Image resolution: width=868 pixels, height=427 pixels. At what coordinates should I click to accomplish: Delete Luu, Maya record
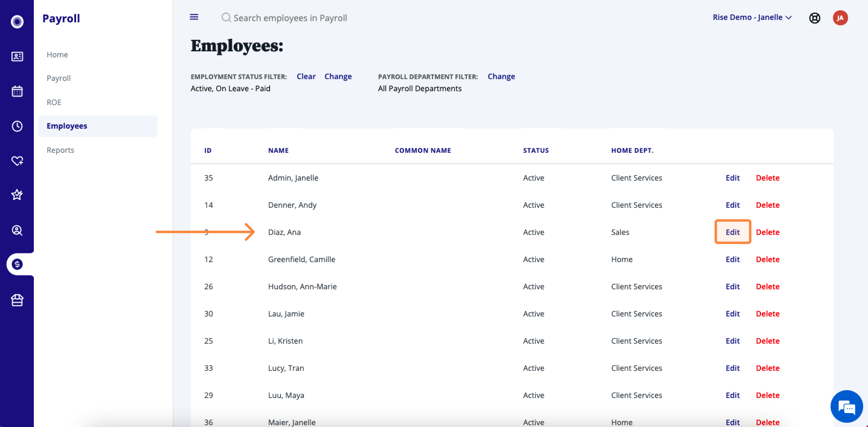pos(768,395)
